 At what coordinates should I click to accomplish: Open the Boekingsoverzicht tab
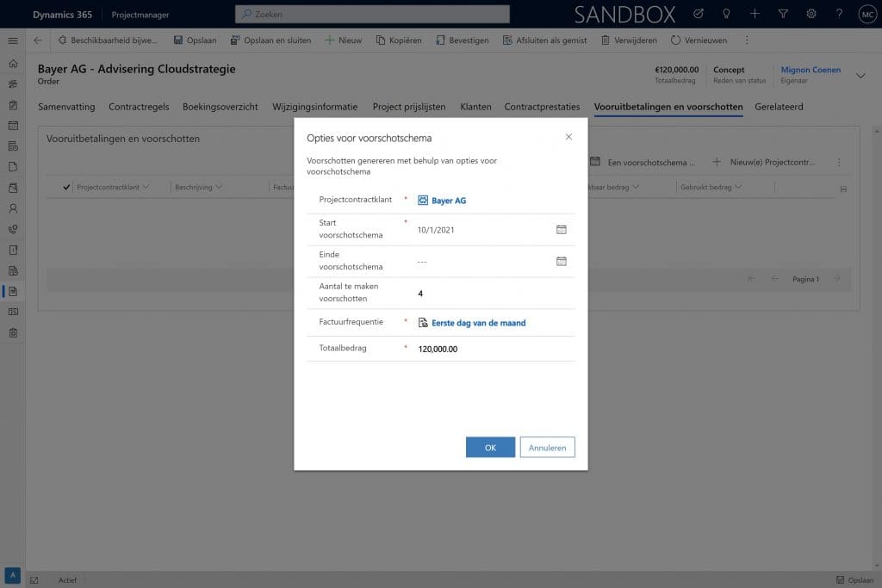click(220, 107)
